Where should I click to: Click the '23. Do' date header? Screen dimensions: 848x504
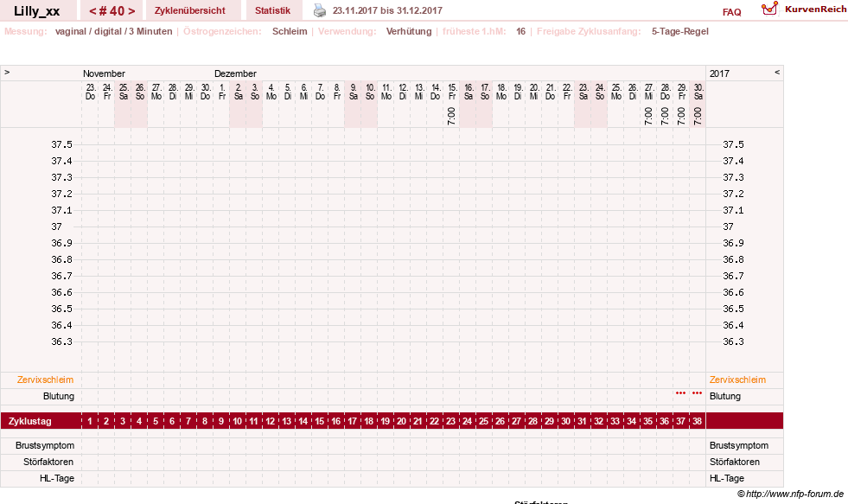(90, 92)
